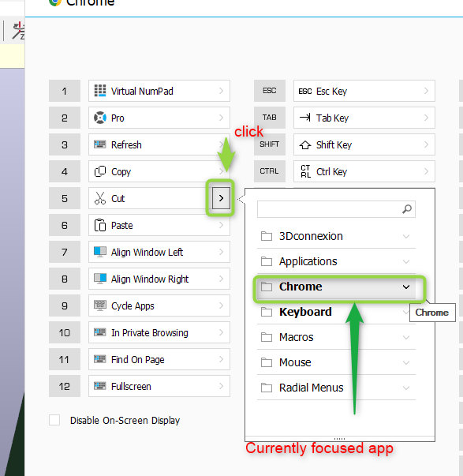Expand the Radial Menus category chevron

click(x=406, y=388)
